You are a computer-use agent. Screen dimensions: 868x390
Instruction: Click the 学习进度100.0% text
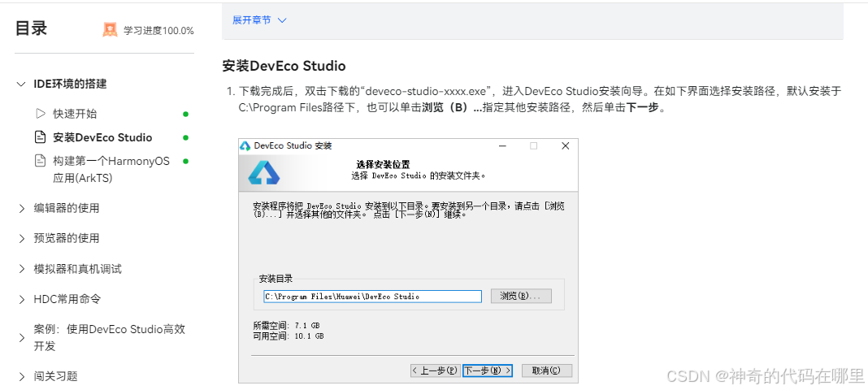pyautogui.click(x=158, y=30)
